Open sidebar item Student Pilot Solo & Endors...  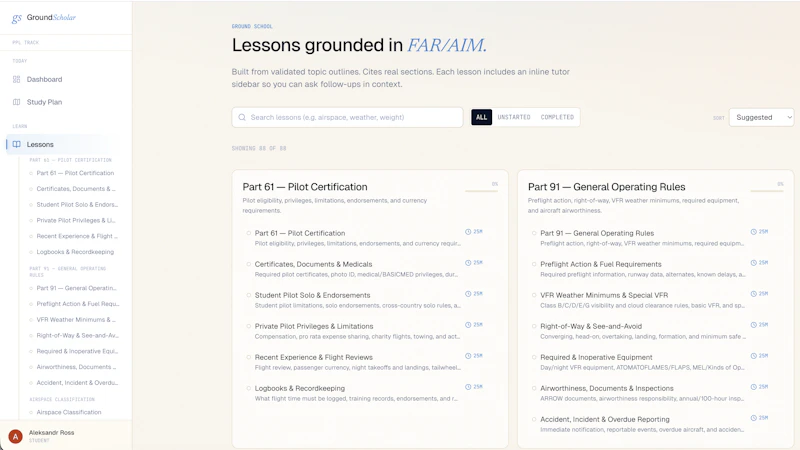tap(77, 205)
